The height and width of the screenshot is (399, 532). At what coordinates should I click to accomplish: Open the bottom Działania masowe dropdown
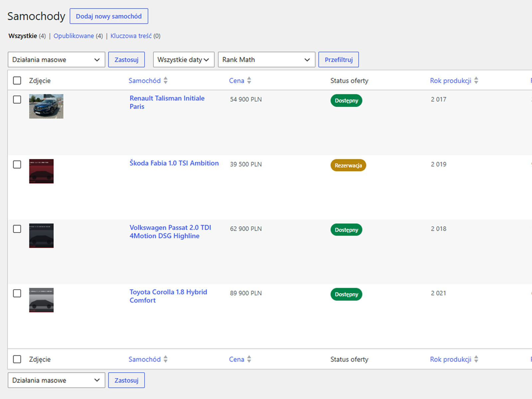pos(57,380)
